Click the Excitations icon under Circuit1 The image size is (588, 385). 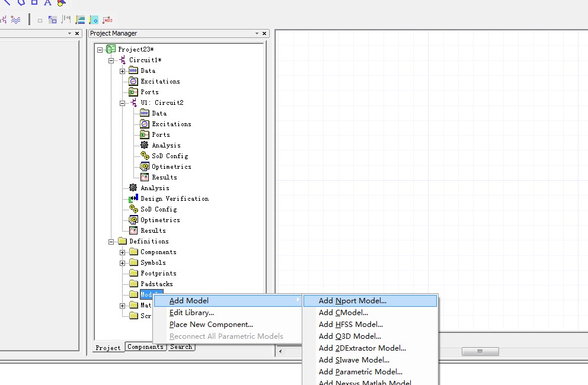coord(133,81)
